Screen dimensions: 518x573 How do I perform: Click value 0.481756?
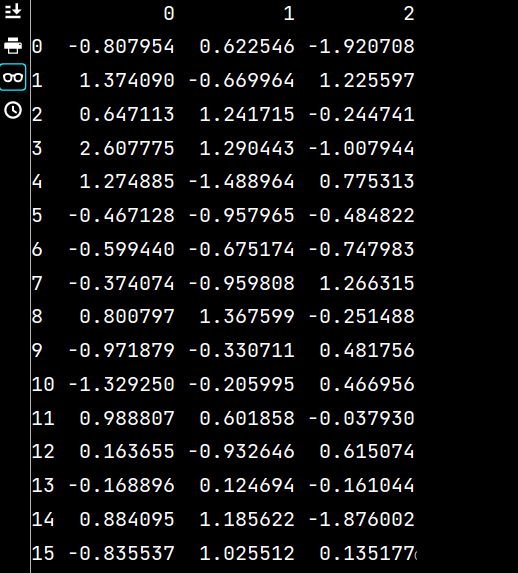(x=367, y=350)
